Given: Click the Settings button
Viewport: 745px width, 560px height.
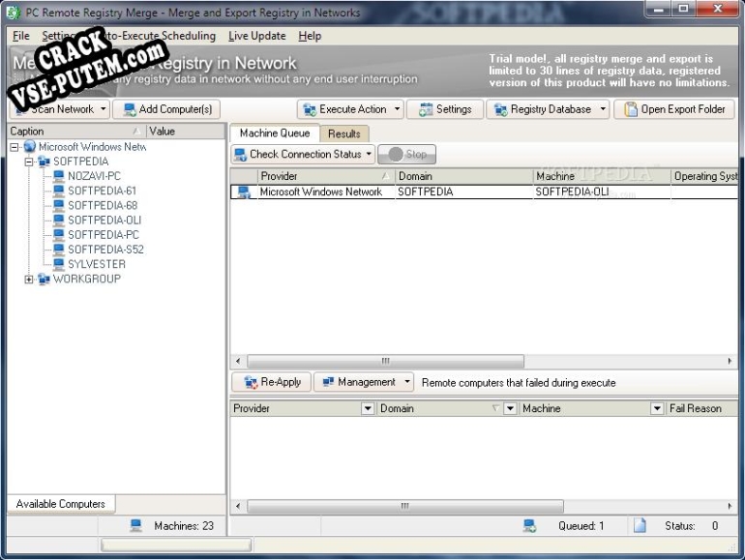Looking at the screenshot, I should tap(445, 109).
